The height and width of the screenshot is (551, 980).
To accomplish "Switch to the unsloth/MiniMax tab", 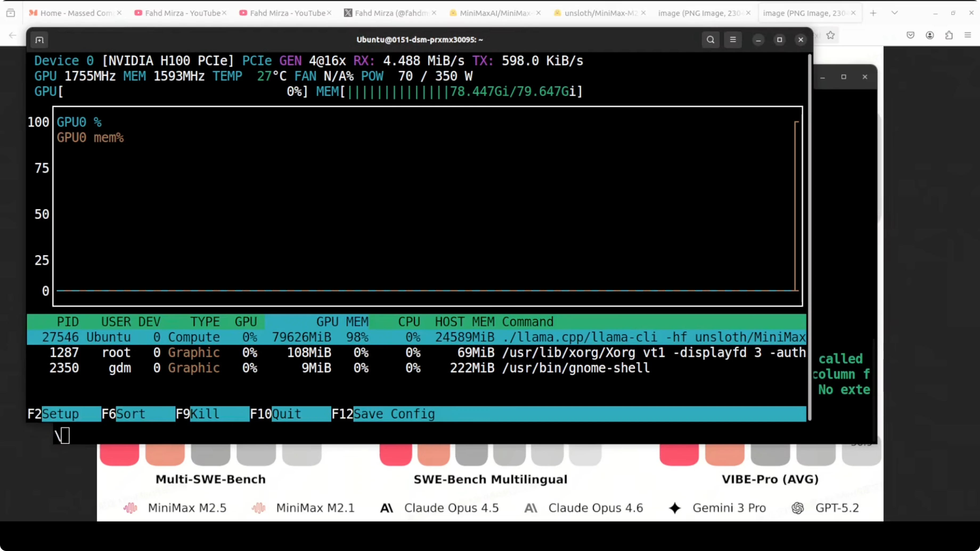I will [x=595, y=13].
